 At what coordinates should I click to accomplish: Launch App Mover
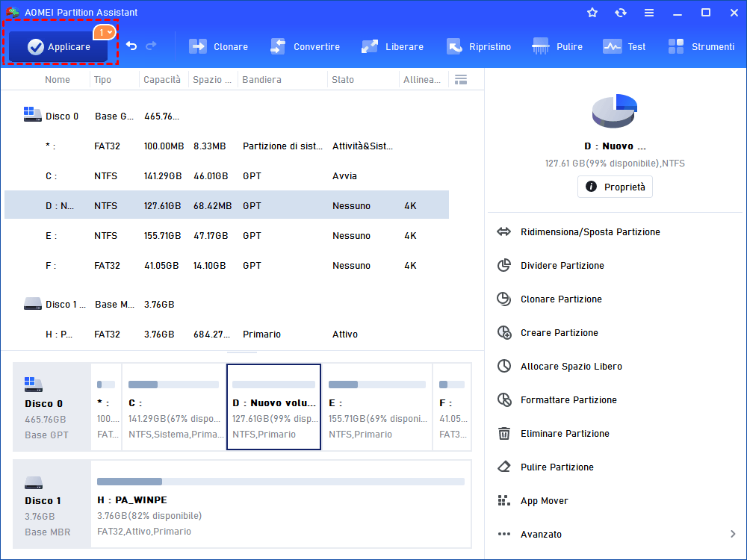(544, 501)
